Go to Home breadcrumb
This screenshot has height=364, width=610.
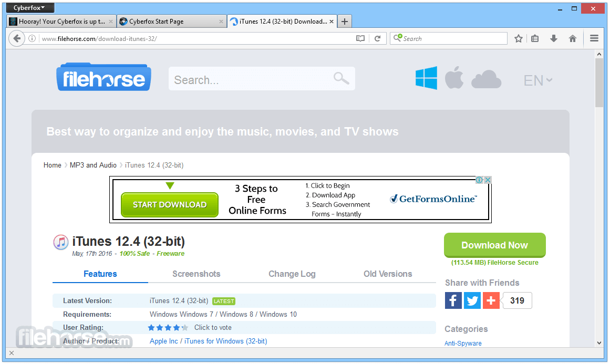(x=53, y=165)
